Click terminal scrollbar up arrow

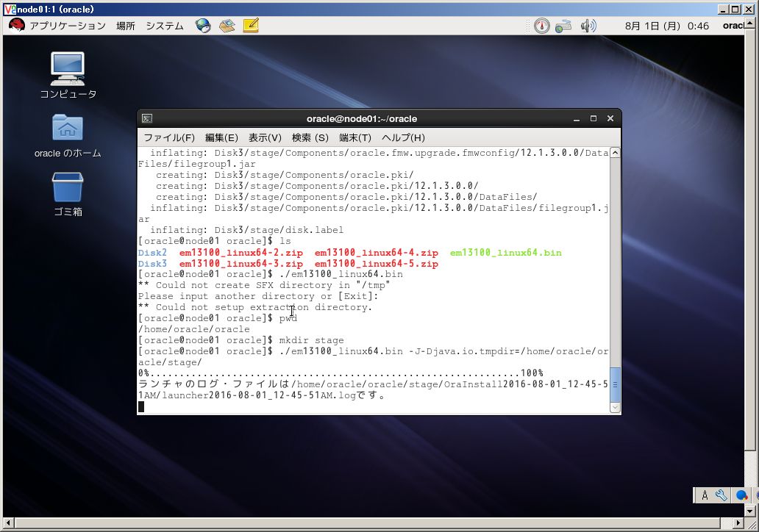click(x=615, y=153)
